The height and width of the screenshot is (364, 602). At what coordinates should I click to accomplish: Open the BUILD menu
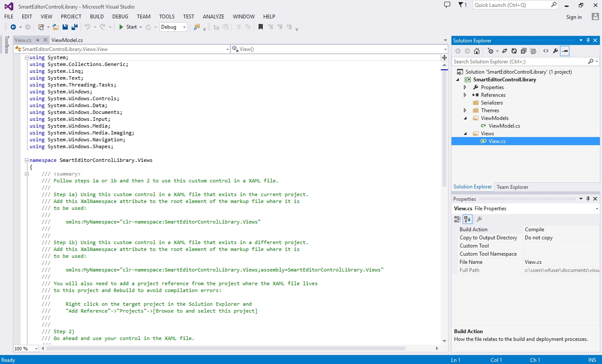coord(96,16)
